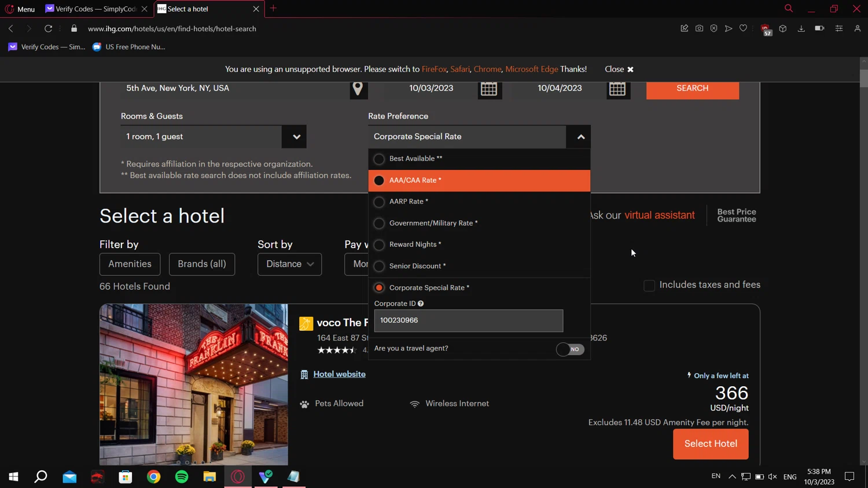Click Best Price Guarantee
Screen dimensions: 868x488
[x=737, y=215]
